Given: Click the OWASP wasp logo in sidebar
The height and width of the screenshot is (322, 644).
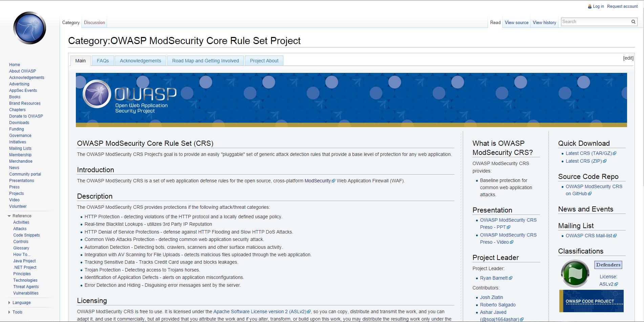Looking at the screenshot, I should tap(29, 28).
